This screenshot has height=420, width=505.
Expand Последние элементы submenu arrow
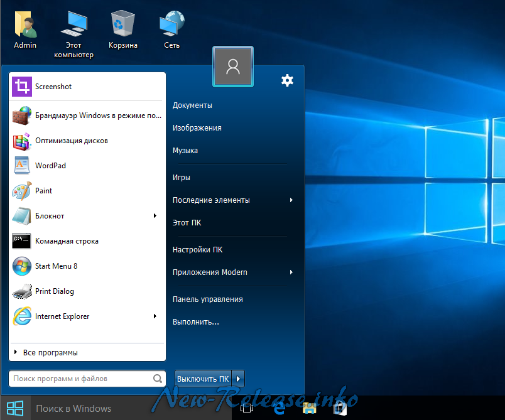click(x=291, y=200)
